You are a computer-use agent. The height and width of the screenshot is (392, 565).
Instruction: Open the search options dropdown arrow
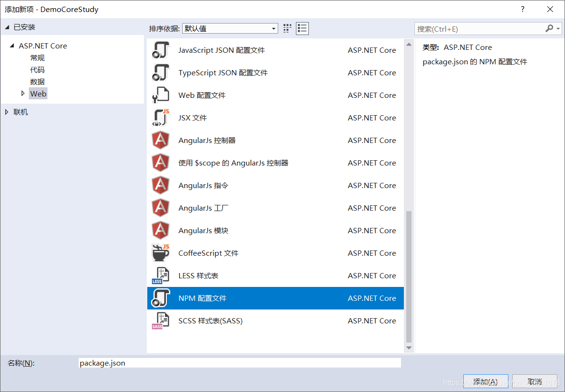coord(558,28)
